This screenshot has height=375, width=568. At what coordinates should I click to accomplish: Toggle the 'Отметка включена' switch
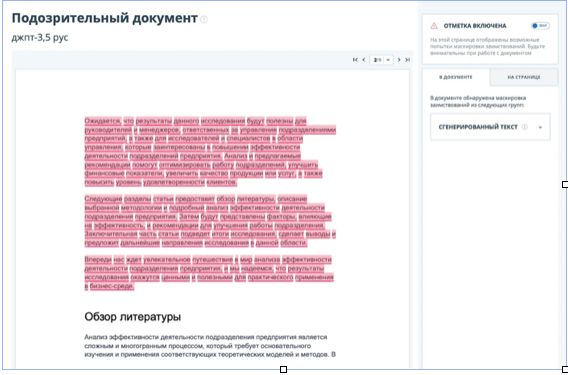pos(540,26)
